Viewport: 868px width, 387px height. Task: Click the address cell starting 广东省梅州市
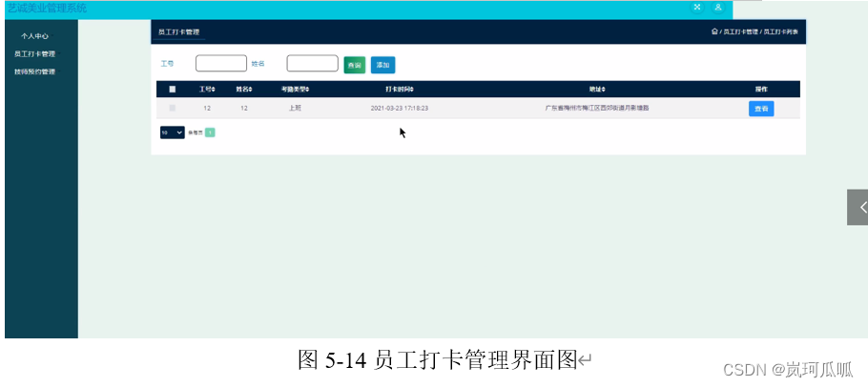tap(597, 109)
